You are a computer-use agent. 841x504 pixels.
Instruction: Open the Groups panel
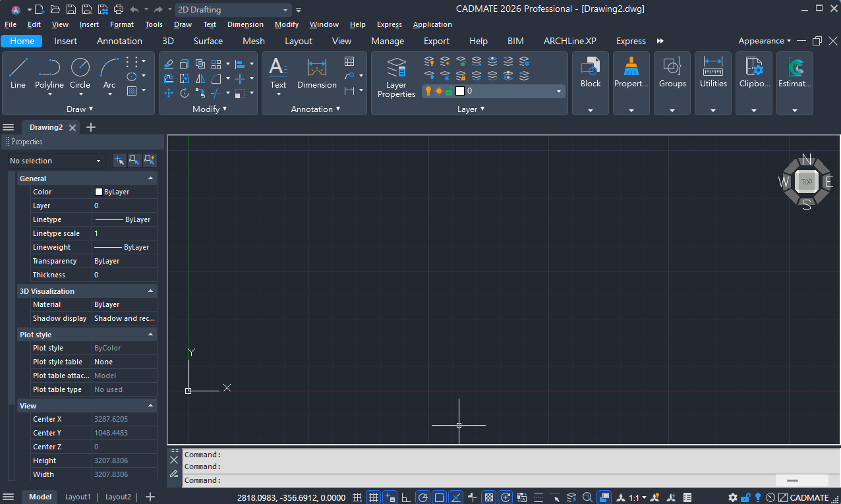[672, 72]
